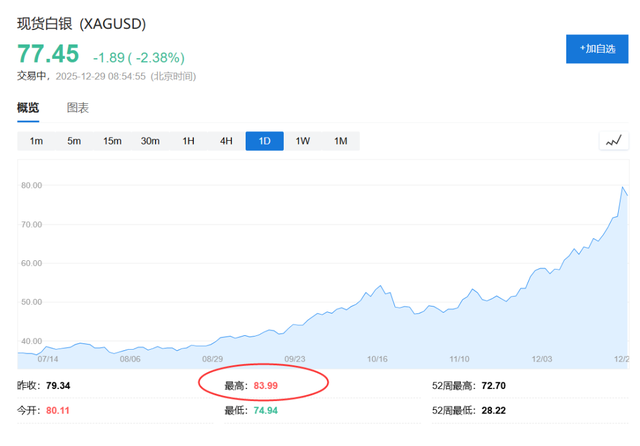Click the 80.00 y-axis label
Screen dimensions: 640x446
tap(31, 185)
